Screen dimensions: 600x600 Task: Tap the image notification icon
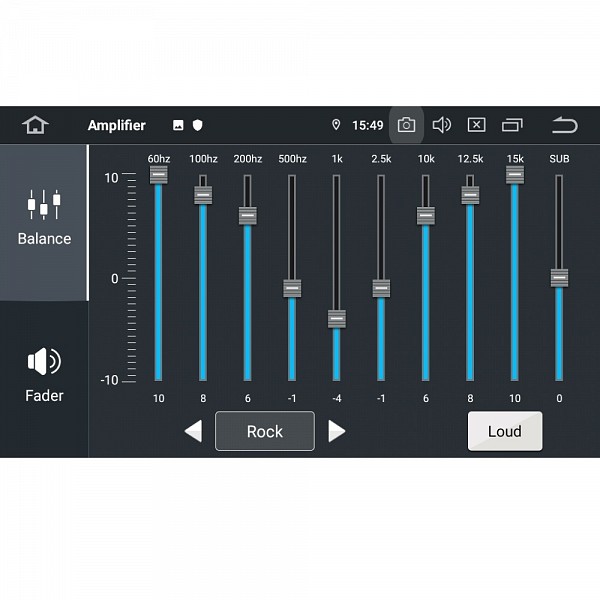(178, 125)
